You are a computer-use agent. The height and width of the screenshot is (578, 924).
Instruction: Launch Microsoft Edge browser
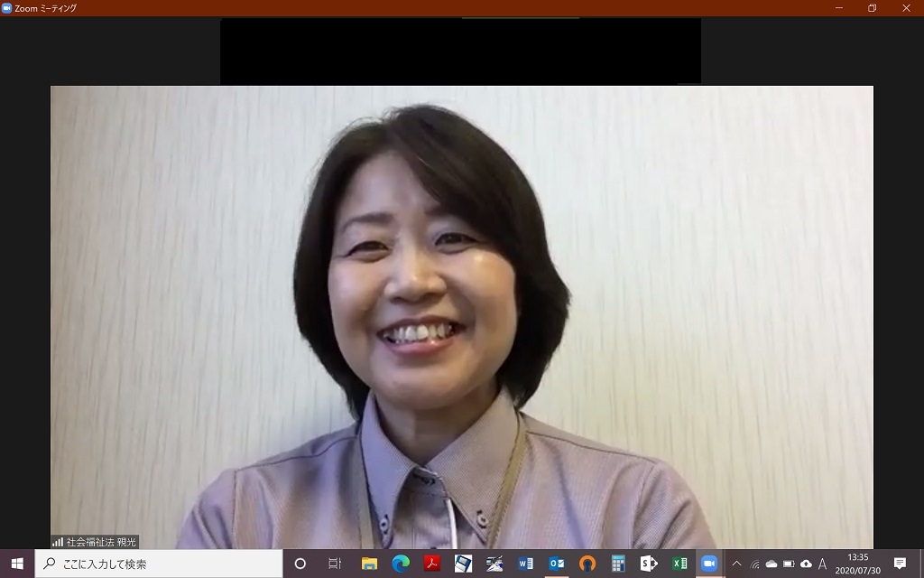coord(401,564)
